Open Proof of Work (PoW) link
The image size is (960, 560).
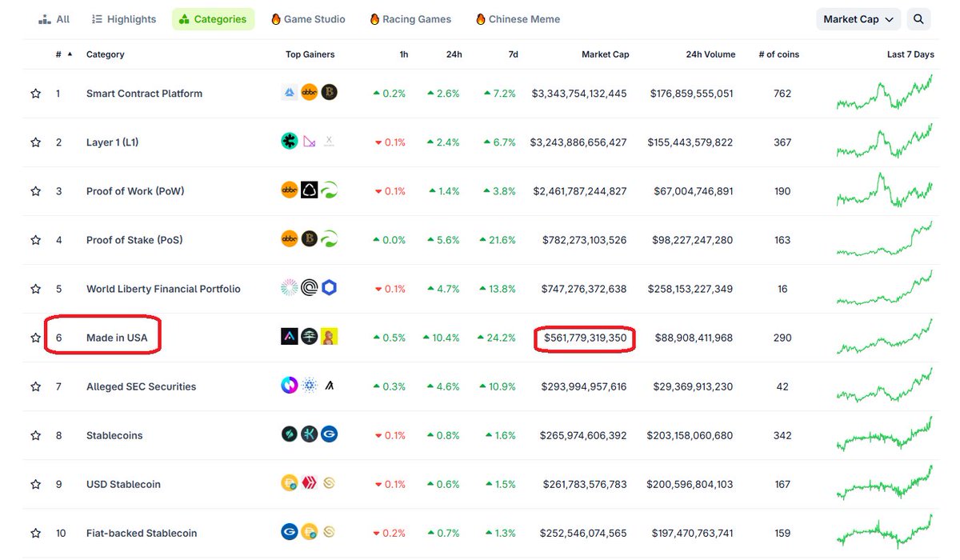coord(135,191)
